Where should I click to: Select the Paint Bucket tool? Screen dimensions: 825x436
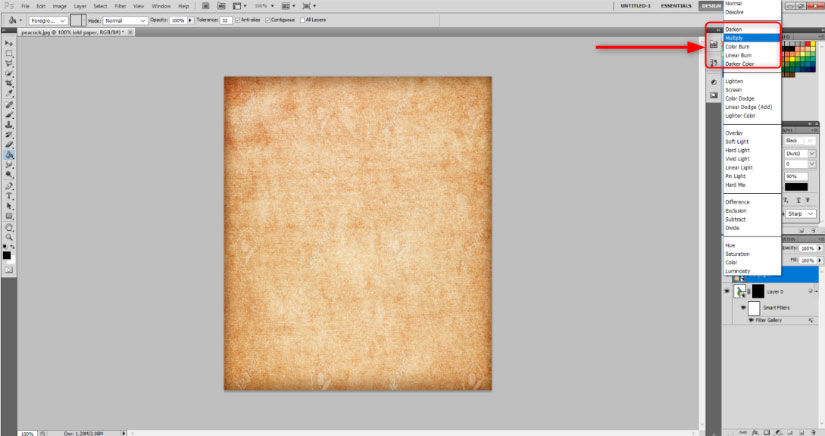(x=9, y=155)
